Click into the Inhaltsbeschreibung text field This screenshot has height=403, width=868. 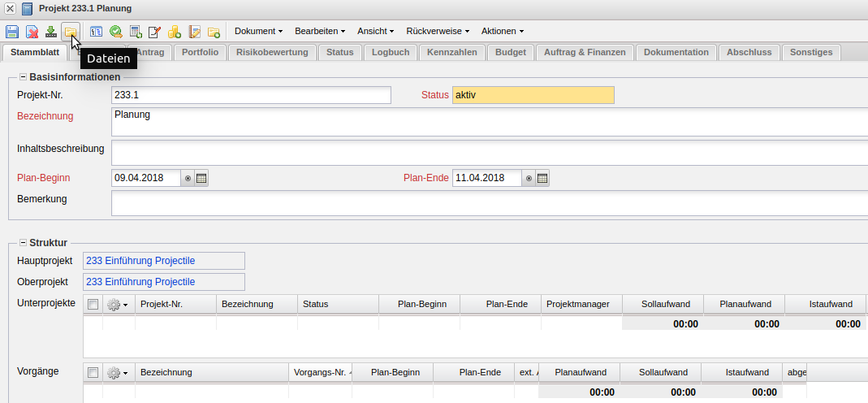pyautogui.click(x=487, y=152)
